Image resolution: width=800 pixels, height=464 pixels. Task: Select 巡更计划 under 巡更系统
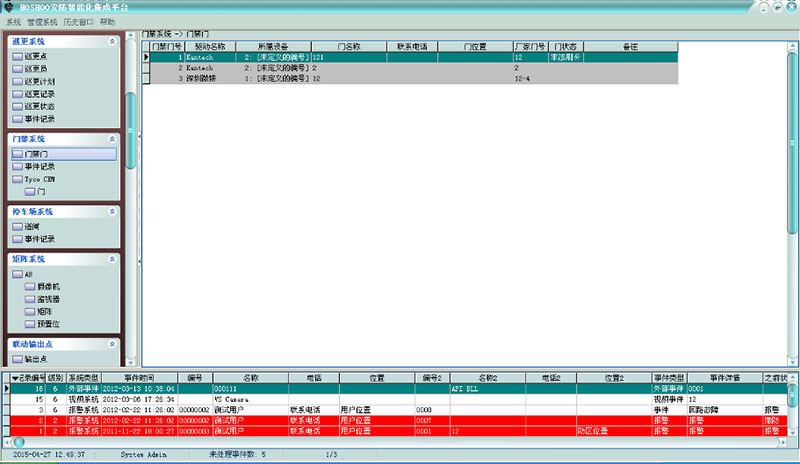click(x=34, y=81)
